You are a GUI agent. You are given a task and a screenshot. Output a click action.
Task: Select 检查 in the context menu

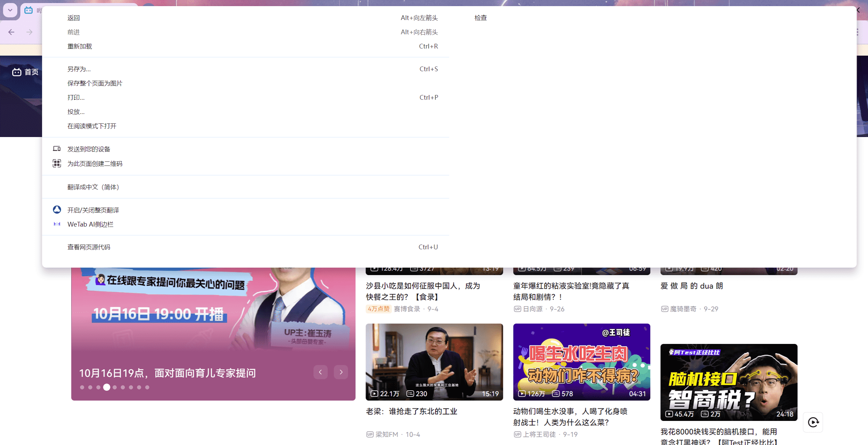(x=480, y=18)
